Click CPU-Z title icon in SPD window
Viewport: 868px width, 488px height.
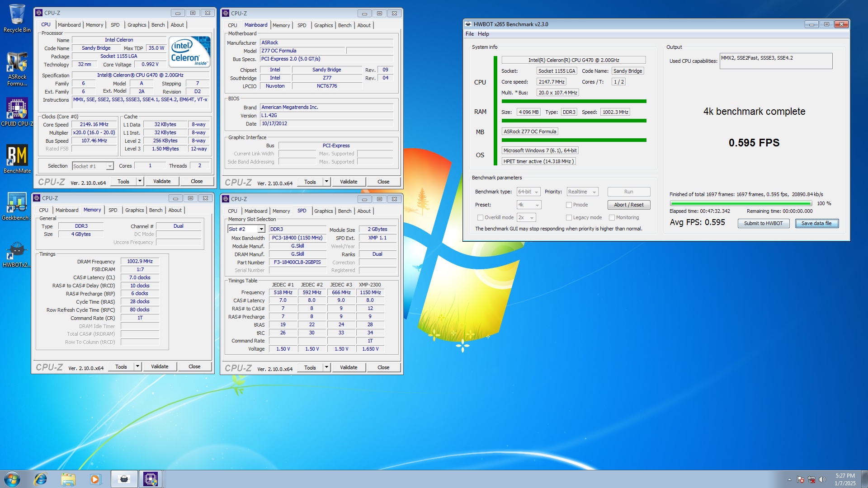pyautogui.click(x=226, y=199)
